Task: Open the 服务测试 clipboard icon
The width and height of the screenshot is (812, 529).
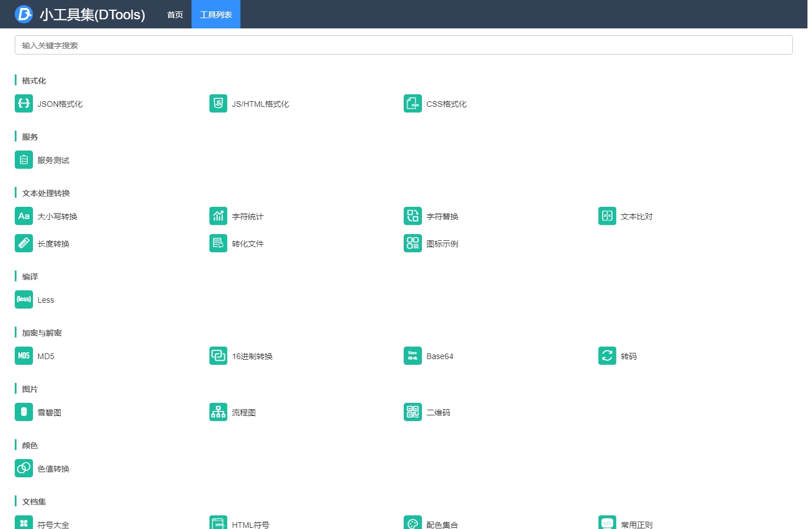Action: tap(24, 160)
